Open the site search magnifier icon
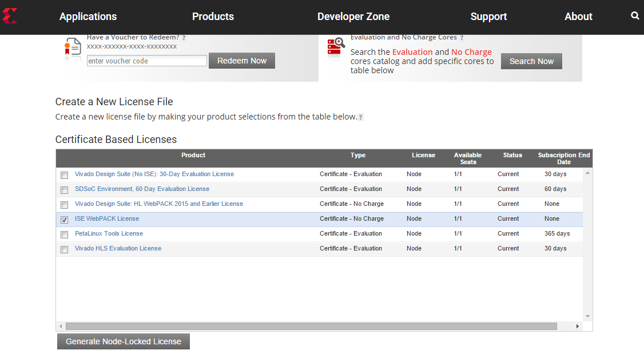Viewport: 644px width, 354px height. [x=635, y=15]
